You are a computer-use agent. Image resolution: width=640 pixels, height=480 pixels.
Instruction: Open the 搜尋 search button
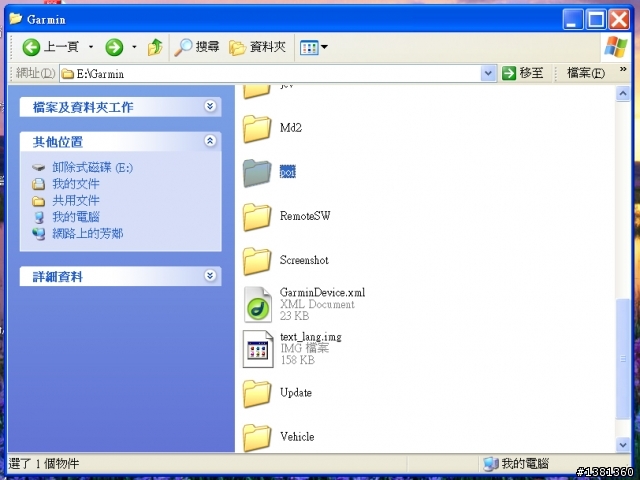point(197,47)
